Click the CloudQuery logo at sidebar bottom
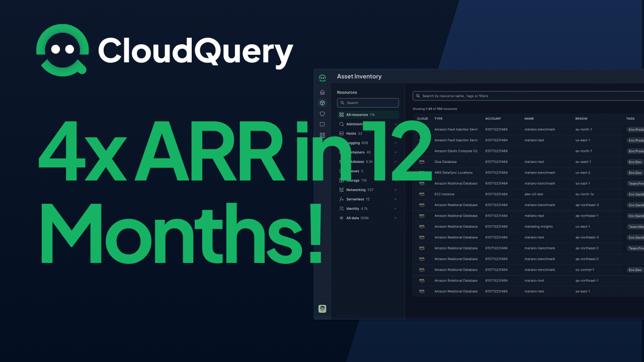The image size is (644, 362). [x=322, y=309]
